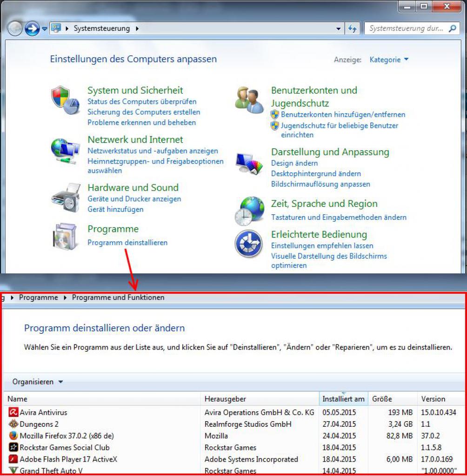Click the Rockstar Games Social Club icon

pos(13,447)
